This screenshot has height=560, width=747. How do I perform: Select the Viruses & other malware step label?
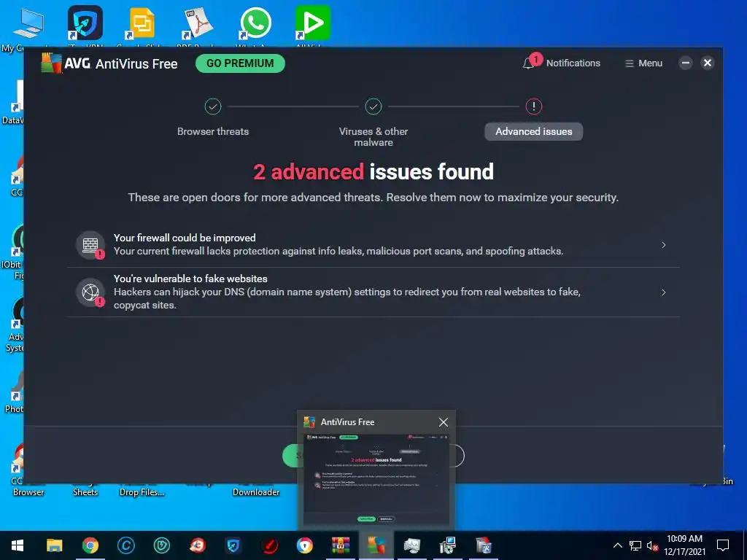373,136
